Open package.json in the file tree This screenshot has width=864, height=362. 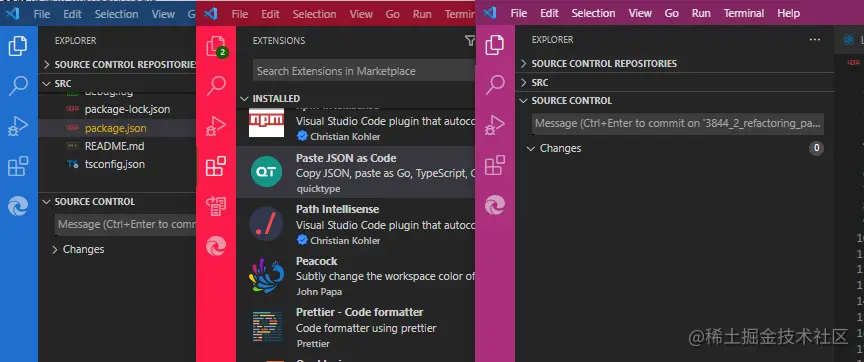117,128
